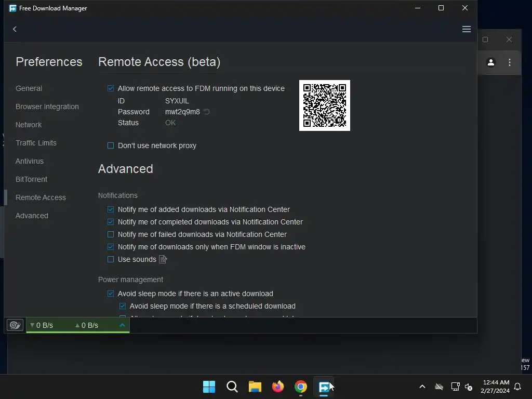This screenshot has height=399, width=532.
Task: Open Traffic Limits preferences
Action: pyautogui.click(x=36, y=143)
